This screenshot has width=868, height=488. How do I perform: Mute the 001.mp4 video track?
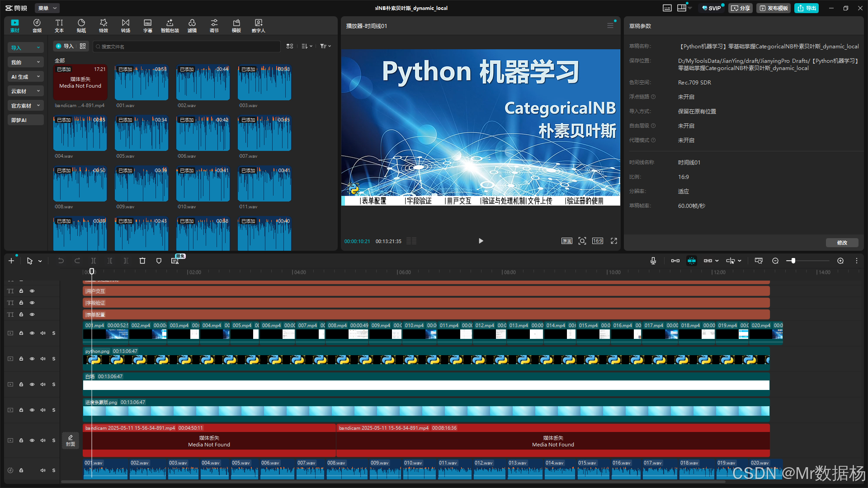[43, 333]
